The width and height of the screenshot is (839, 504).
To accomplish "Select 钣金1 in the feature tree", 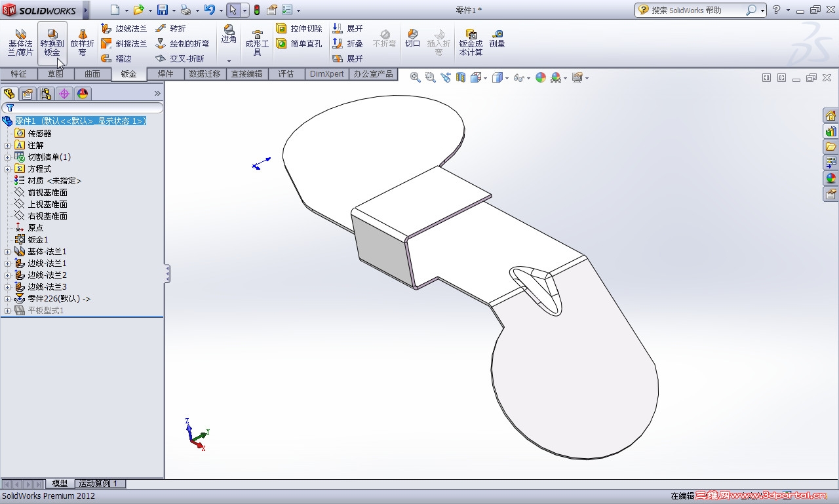I will (x=38, y=240).
